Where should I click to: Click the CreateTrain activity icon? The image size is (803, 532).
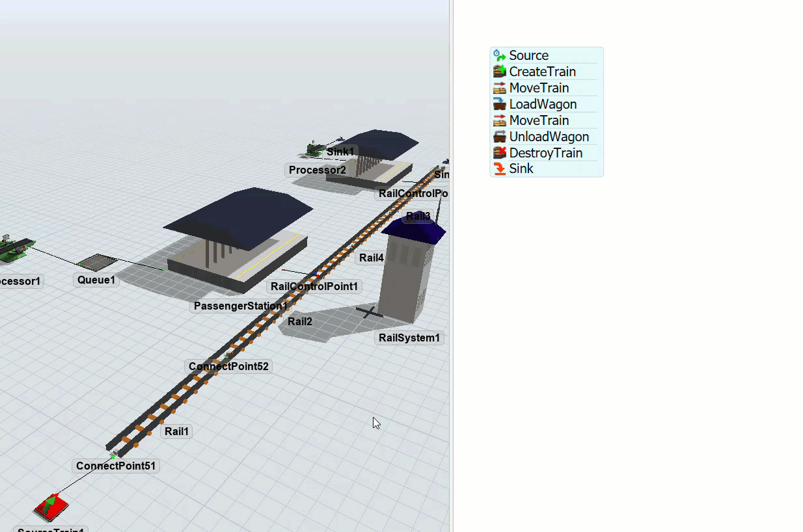[x=499, y=72]
